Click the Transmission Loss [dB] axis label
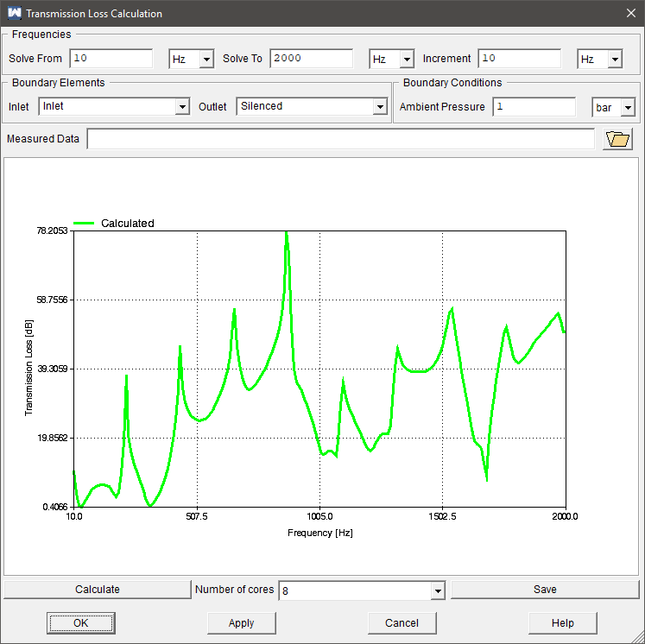The width and height of the screenshot is (645, 644). point(28,368)
